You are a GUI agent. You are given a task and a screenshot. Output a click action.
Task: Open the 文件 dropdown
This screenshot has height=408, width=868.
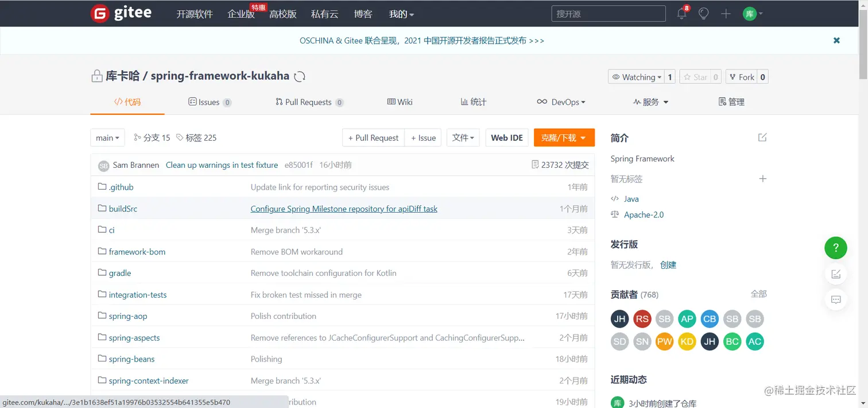(x=463, y=137)
